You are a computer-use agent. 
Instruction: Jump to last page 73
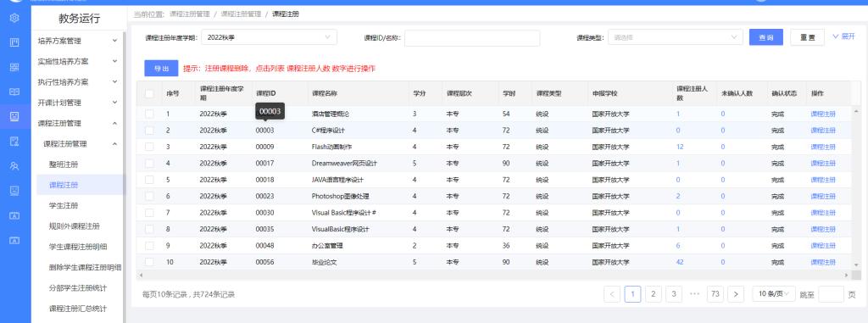715,294
